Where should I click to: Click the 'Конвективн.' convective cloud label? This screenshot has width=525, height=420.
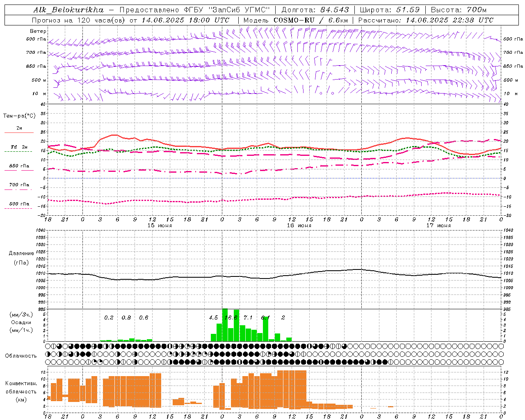(x=21, y=383)
